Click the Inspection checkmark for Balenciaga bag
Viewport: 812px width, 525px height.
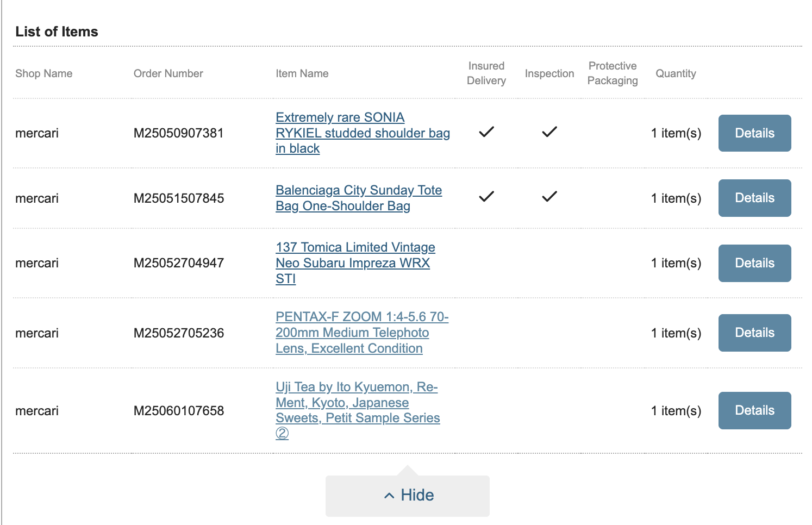click(549, 196)
